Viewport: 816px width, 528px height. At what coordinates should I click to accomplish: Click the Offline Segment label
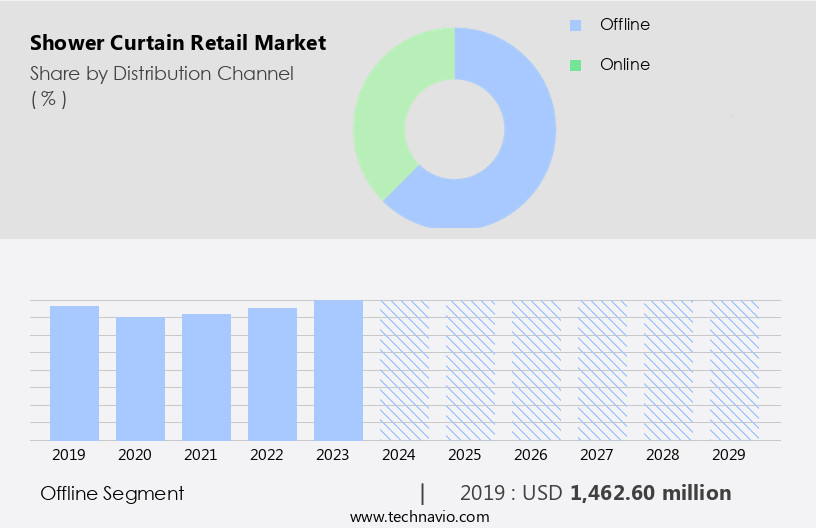pyautogui.click(x=112, y=493)
